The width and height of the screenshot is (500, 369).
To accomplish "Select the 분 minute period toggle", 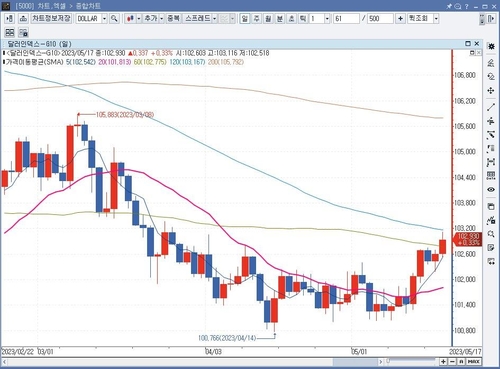I will click(280, 19).
